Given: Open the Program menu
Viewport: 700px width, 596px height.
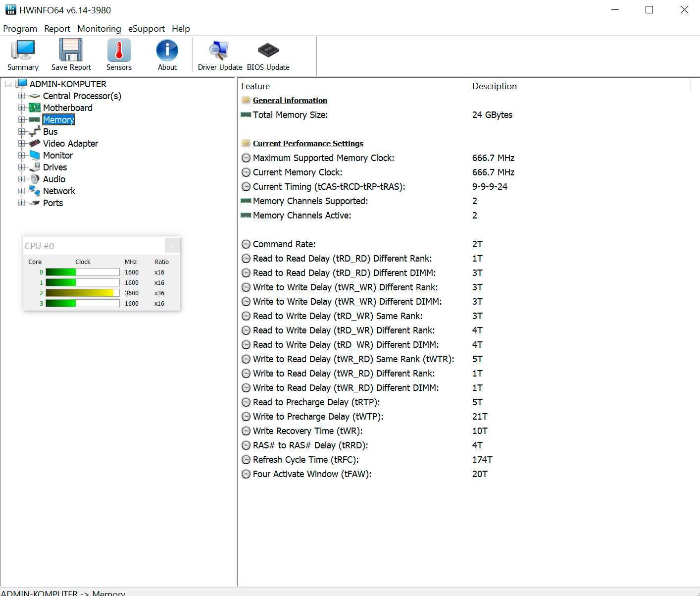Looking at the screenshot, I should [x=20, y=29].
